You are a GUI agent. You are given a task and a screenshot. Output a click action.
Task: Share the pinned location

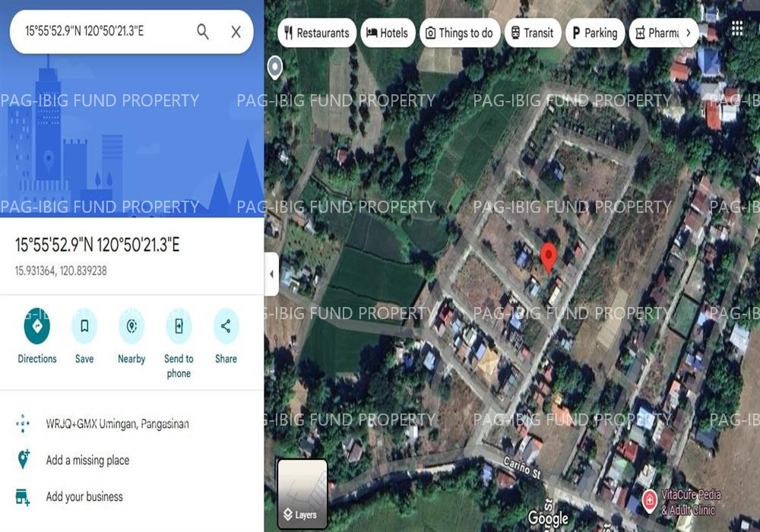pos(226,328)
